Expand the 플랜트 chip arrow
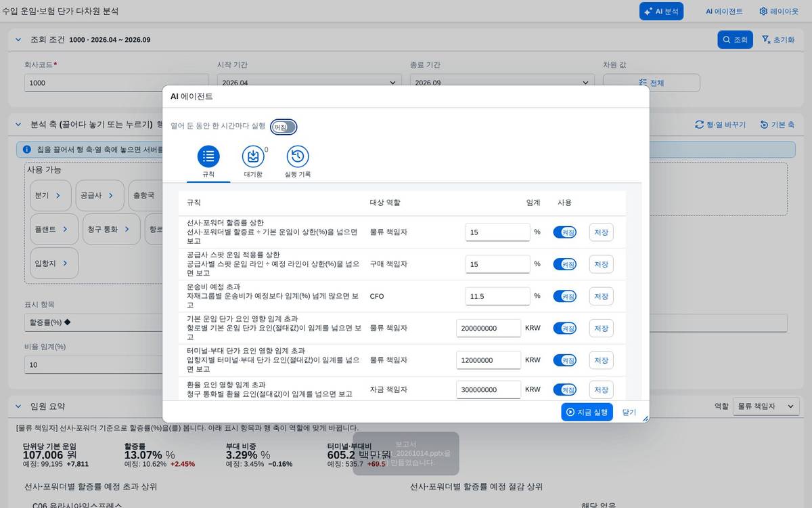The width and height of the screenshot is (812, 508). pyautogui.click(x=65, y=229)
